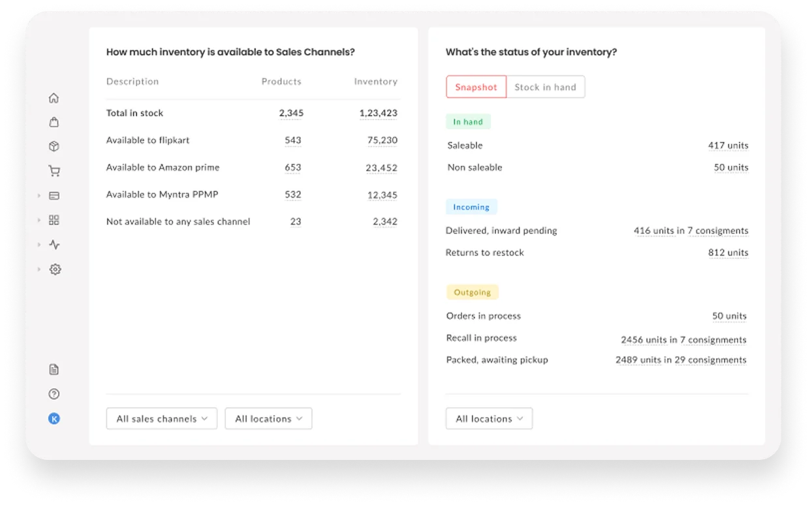Open the settings gear icon in sidebar
The image size is (812, 505).
(x=55, y=269)
